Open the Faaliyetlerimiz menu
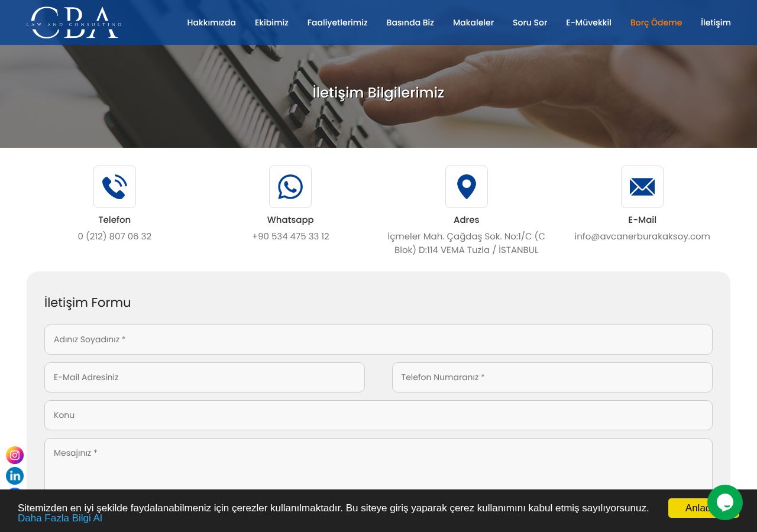The width and height of the screenshot is (757, 532). pos(338,22)
